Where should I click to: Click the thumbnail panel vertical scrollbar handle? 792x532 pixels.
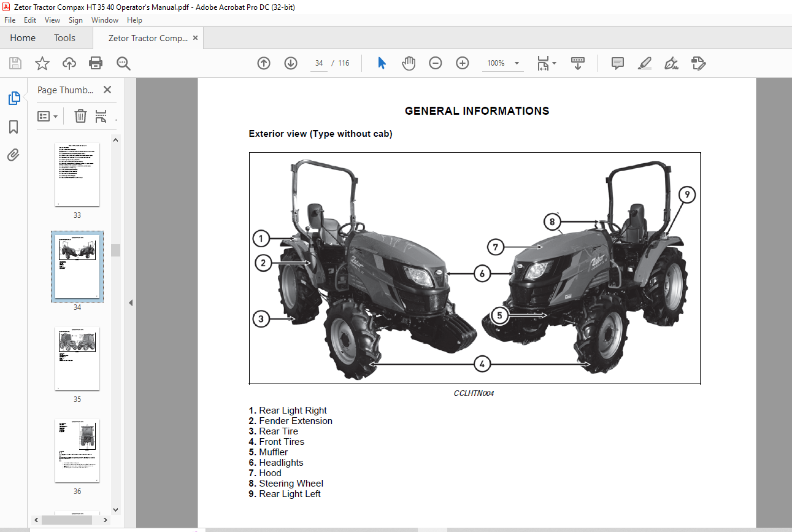[115, 250]
